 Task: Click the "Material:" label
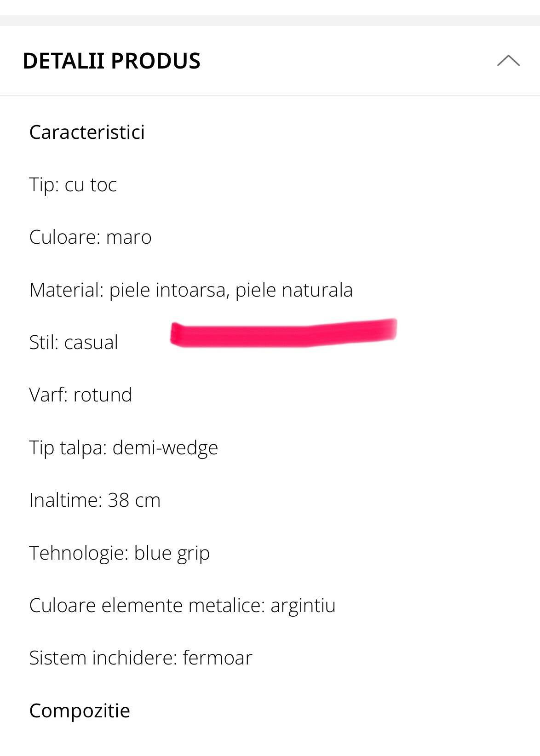pos(67,290)
